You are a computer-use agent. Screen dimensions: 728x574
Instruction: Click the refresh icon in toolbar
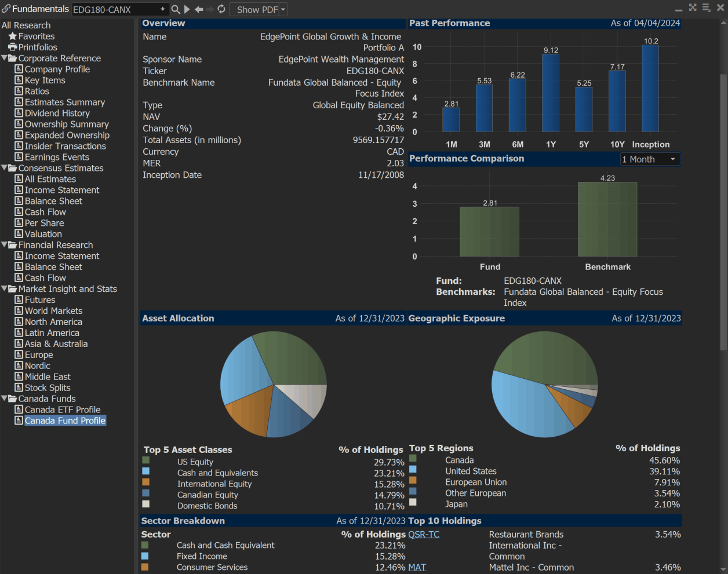[x=221, y=9]
